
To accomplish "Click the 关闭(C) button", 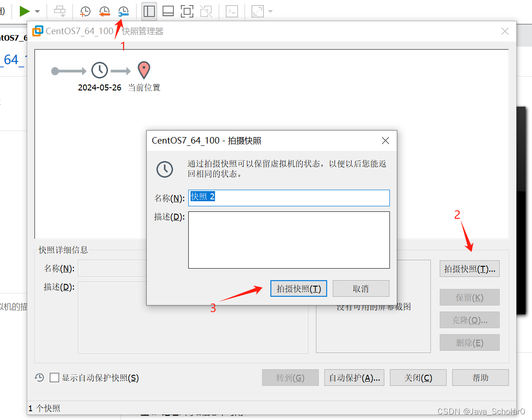I will 418,378.
